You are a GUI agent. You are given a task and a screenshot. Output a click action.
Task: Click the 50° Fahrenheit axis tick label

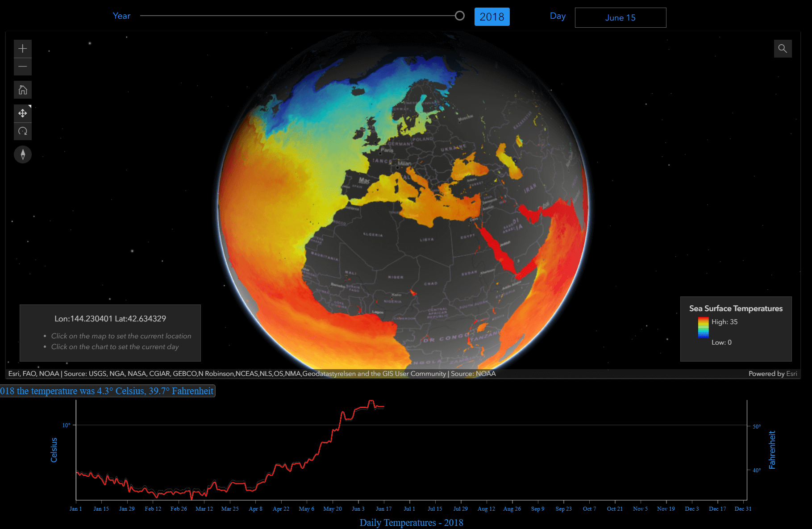click(757, 427)
